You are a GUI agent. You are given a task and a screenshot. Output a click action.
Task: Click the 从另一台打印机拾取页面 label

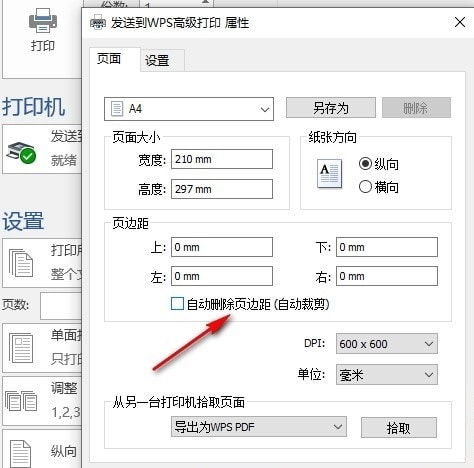[x=179, y=402]
